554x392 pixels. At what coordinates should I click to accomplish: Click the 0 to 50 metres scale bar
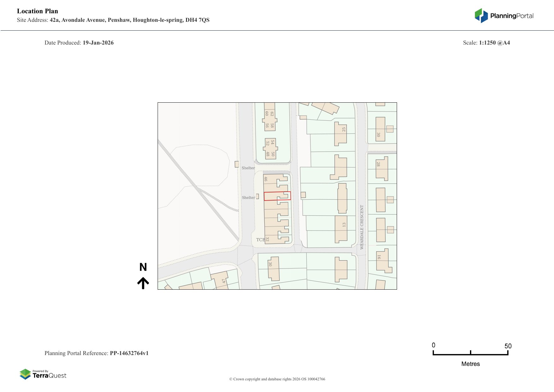pyautogui.click(x=470, y=353)
